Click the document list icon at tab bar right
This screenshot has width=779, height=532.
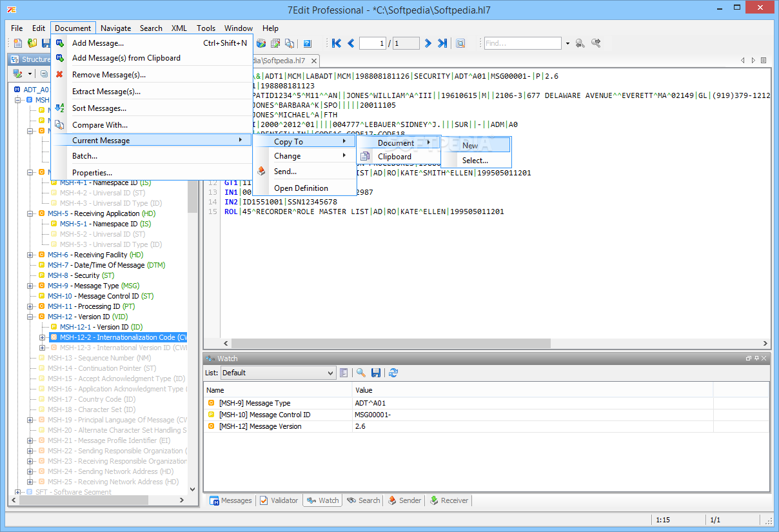(764, 60)
